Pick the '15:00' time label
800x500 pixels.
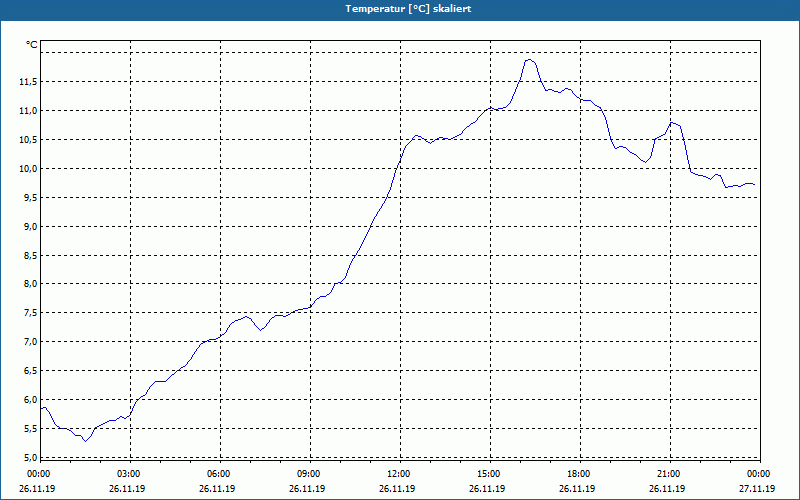(x=489, y=474)
